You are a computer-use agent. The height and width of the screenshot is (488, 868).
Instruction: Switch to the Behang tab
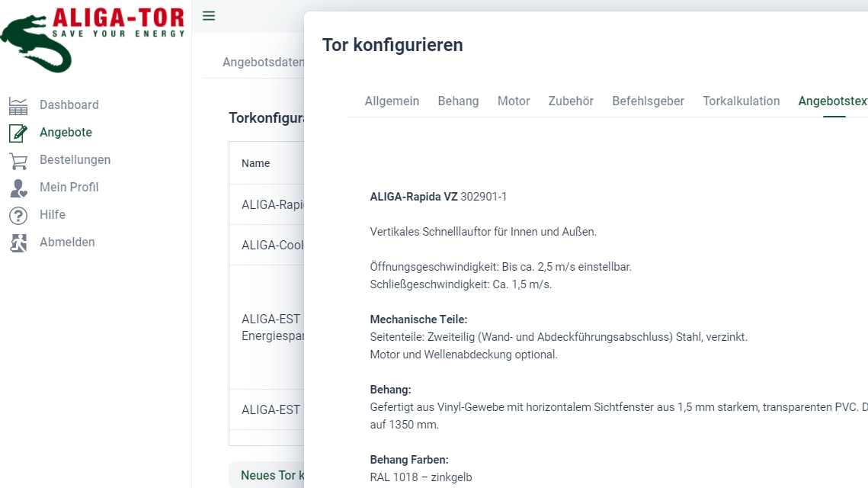click(x=458, y=101)
